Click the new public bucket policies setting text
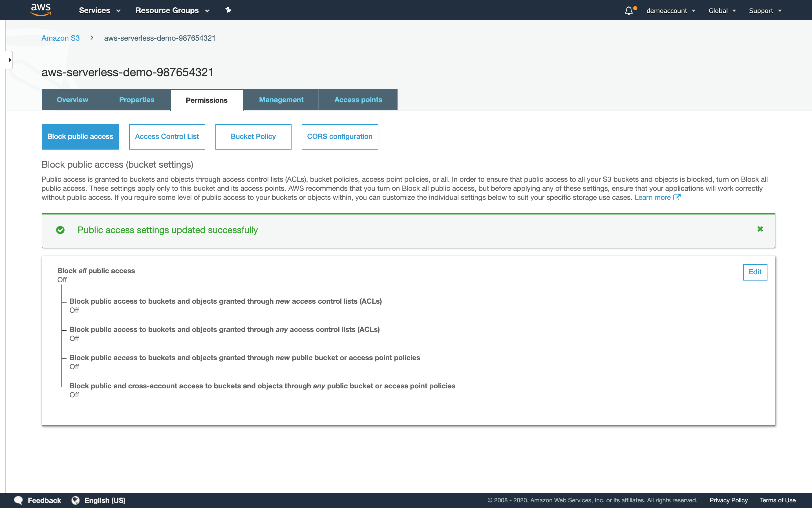This screenshot has width=812, height=508. [x=245, y=358]
